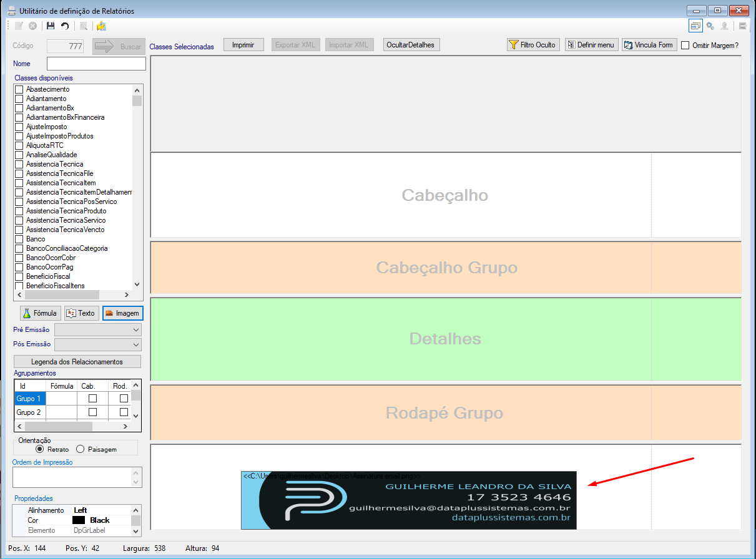
Task: Click the class list scroll-left arrow
Action: 19,294
